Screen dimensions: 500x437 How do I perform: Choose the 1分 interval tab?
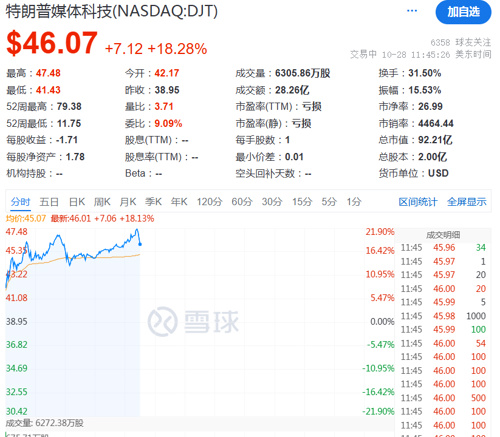pos(354,202)
